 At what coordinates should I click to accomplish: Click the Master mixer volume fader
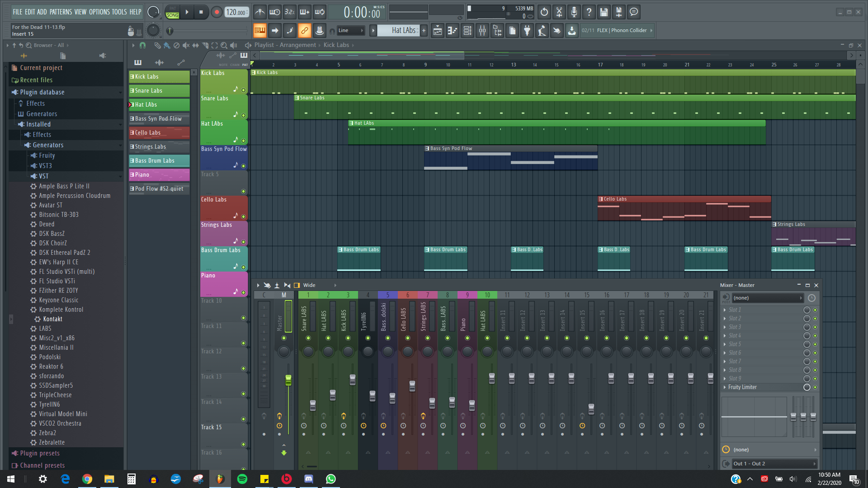tap(288, 380)
